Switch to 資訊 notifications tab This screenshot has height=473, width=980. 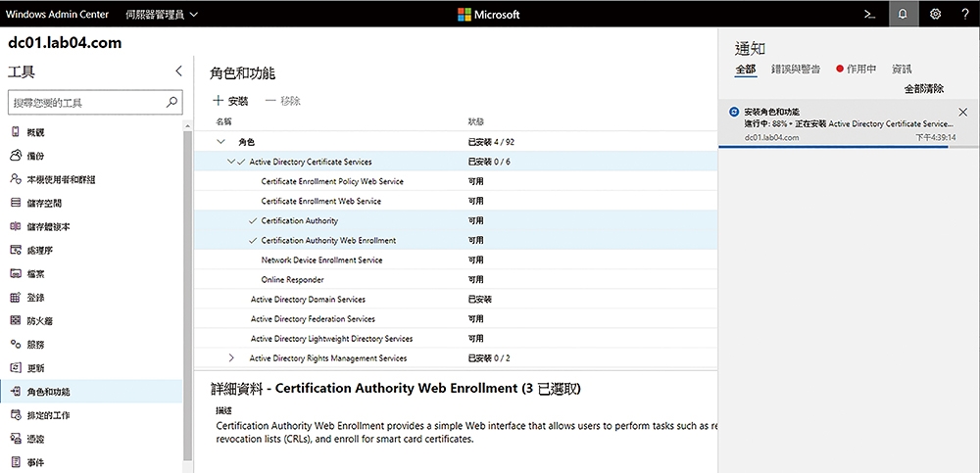[x=902, y=70]
